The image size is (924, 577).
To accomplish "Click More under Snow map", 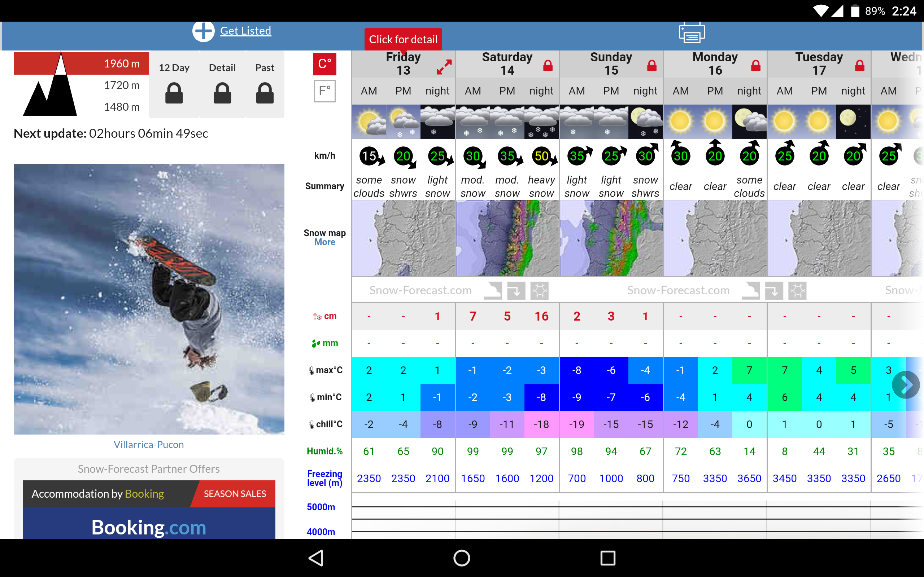I will point(324,242).
